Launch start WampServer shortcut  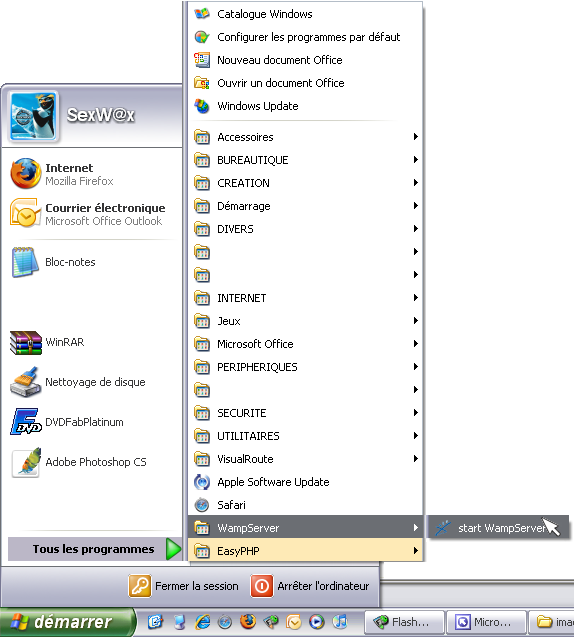click(x=498, y=528)
